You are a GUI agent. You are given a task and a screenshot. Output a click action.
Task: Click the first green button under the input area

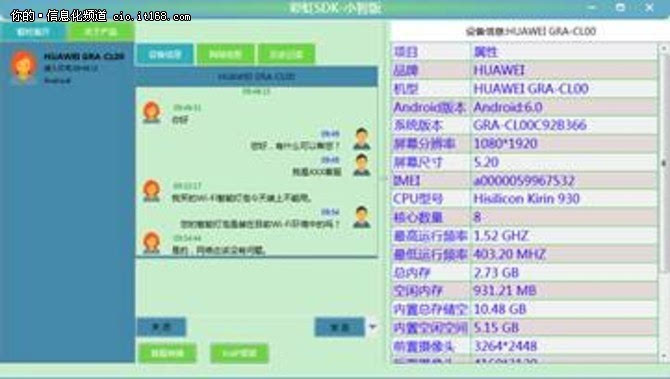168,353
